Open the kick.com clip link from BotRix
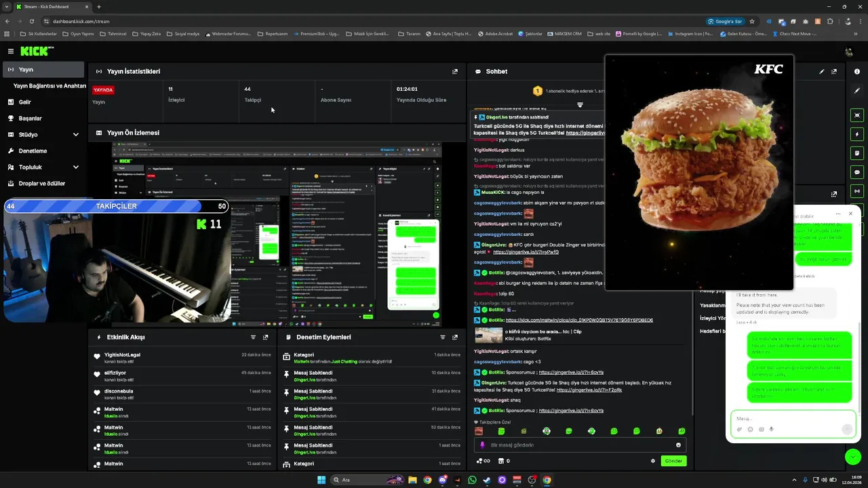This screenshot has height=488, width=868. (579, 320)
